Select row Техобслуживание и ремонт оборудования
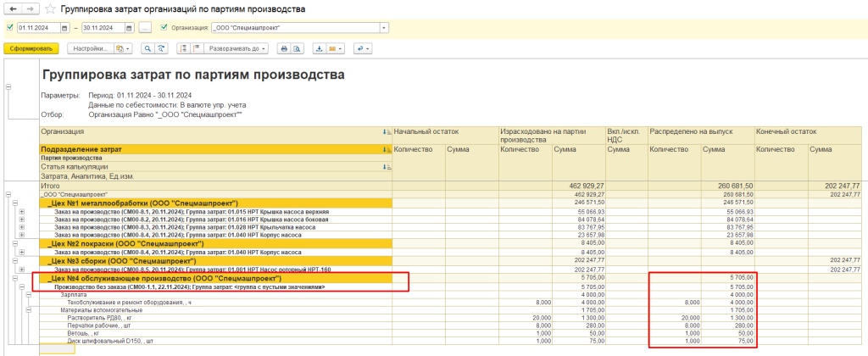Image resolution: width=868 pixels, height=356 pixels. pos(216,303)
